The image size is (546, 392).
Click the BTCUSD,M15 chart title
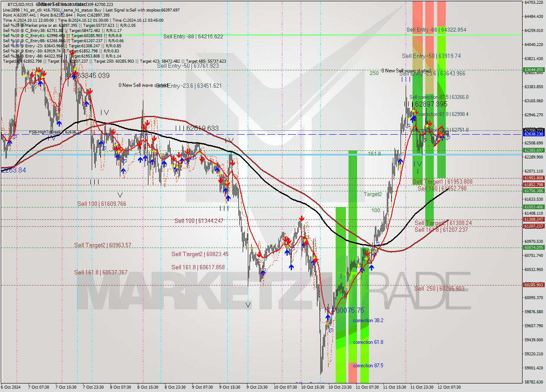coord(20,4)
